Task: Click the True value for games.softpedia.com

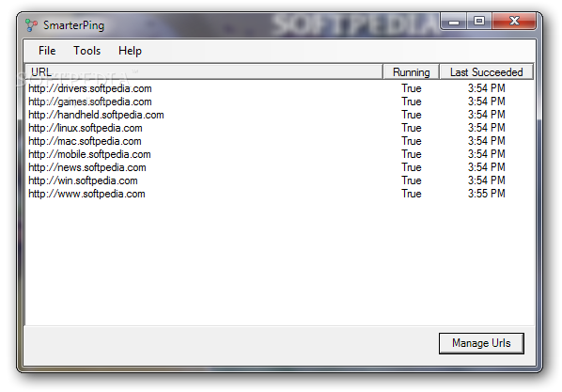Action: click(411, 102)
